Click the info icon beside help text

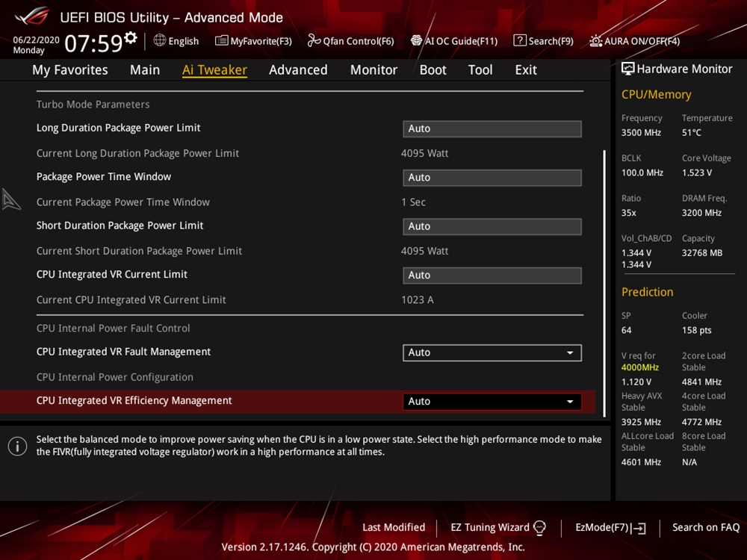point(18,447)
